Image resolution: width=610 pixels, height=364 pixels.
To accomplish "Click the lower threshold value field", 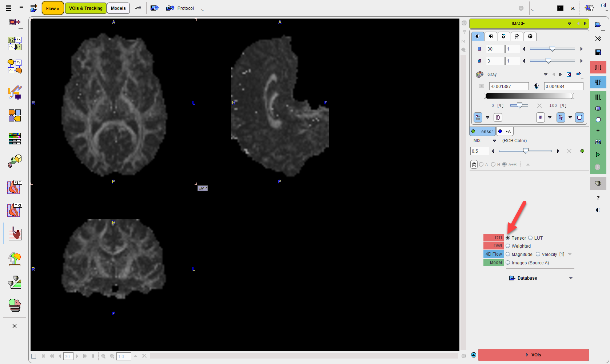I will tap(509, 86).
